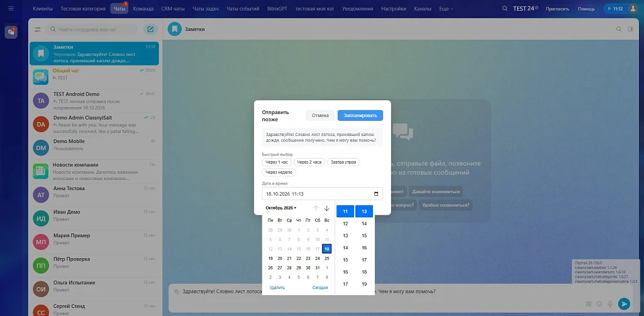Open Общий чат conversation
The width and height of the screenshot is (644, 316).
pyautogui.click(x=94, y=77)
